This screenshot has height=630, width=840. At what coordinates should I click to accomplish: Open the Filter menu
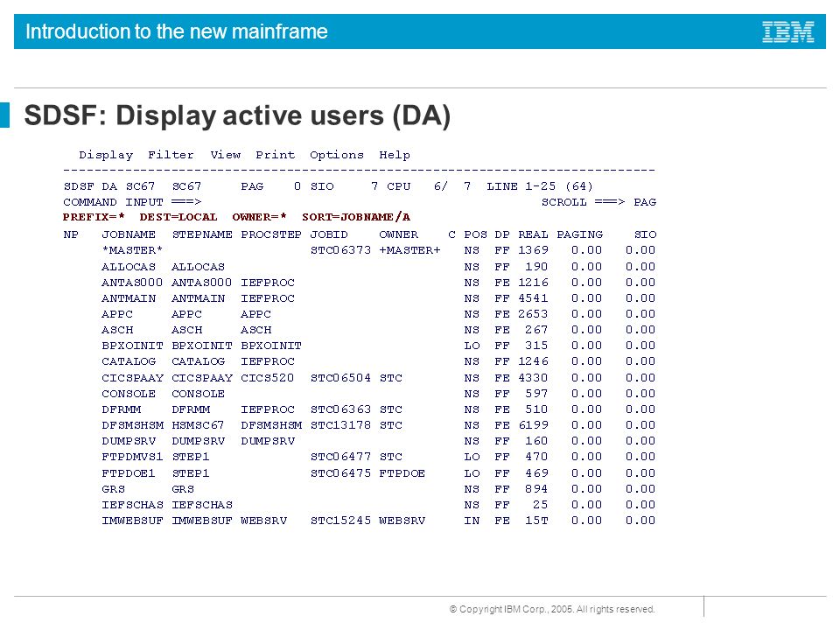pos(171,155)
